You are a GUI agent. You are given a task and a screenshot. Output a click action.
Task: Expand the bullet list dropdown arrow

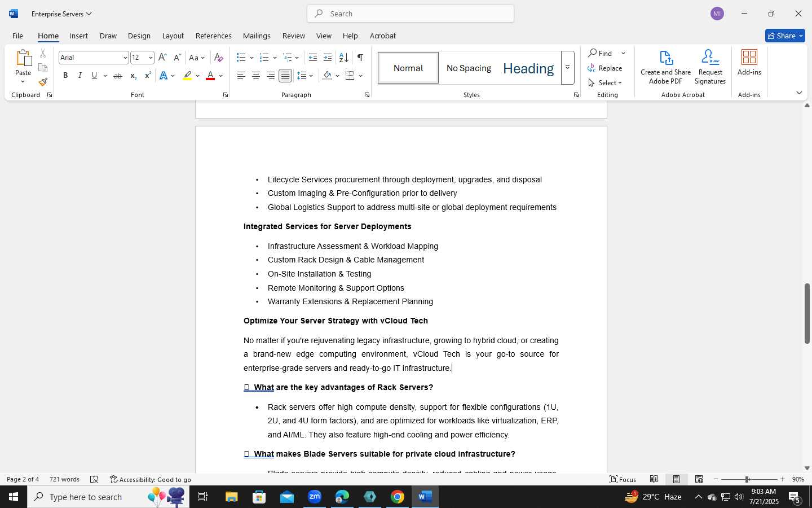[x=251, y=58]
